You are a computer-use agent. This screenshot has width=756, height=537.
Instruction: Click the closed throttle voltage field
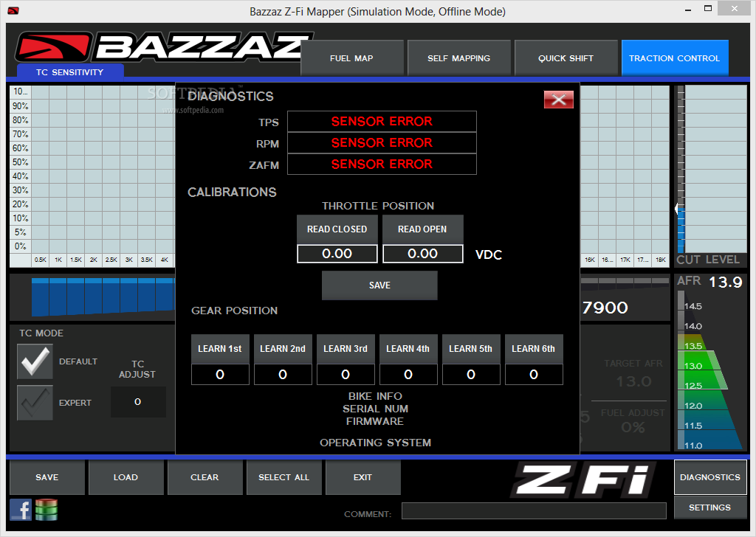[x=337, y=253]
